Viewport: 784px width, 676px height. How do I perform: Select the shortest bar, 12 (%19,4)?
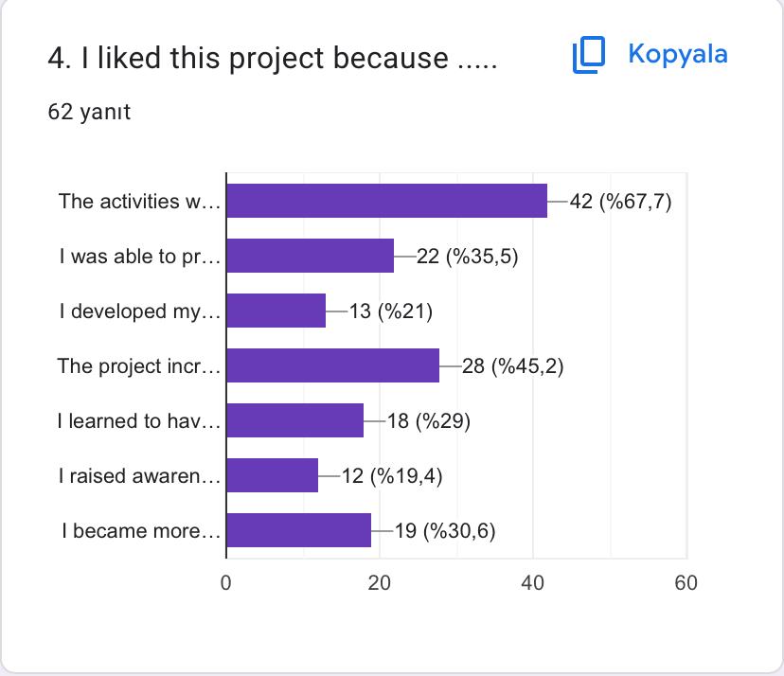point(270,475)
